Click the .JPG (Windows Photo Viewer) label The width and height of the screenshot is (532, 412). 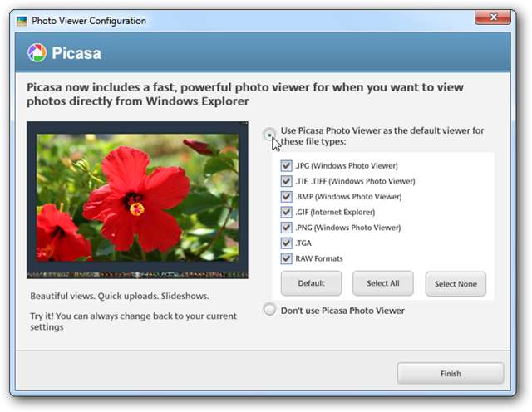point(347,166)
